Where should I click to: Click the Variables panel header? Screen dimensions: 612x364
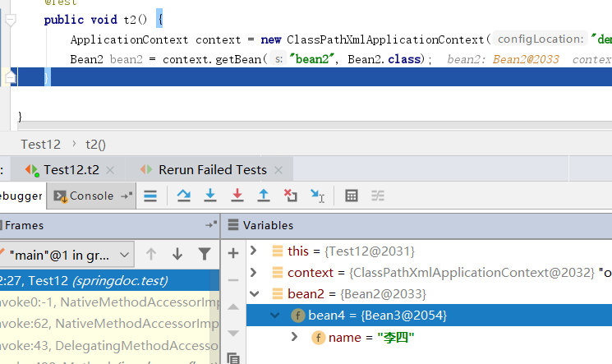click(416, 225)
